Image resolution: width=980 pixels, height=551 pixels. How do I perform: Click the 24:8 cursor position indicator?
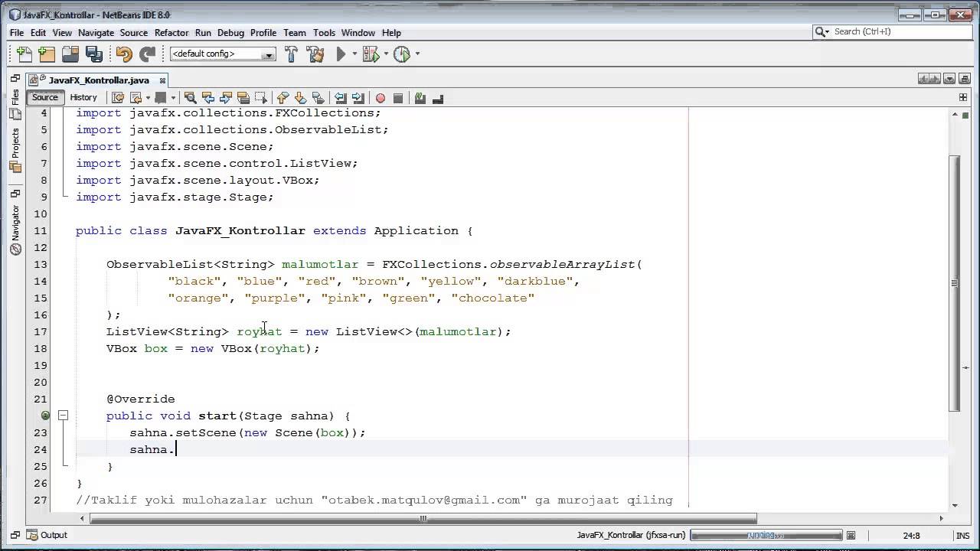coord(912,536)
